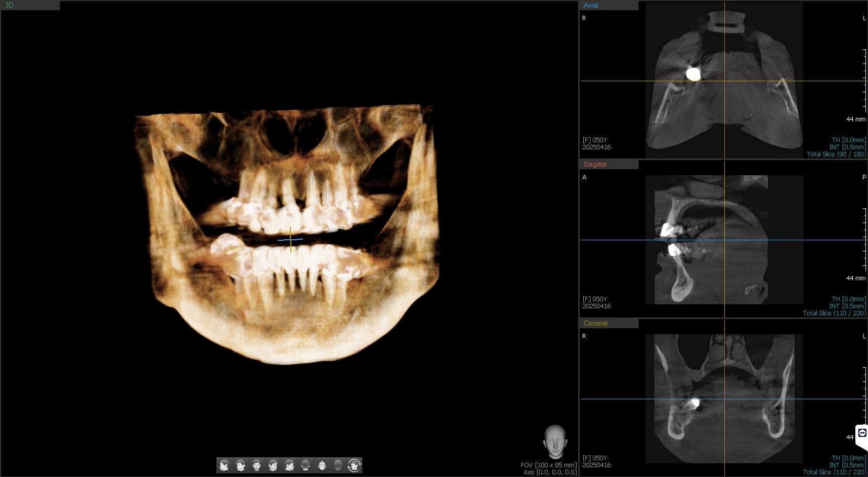Click the Axial 'Total Slice (90 / 180)' text

coord(836,154)
